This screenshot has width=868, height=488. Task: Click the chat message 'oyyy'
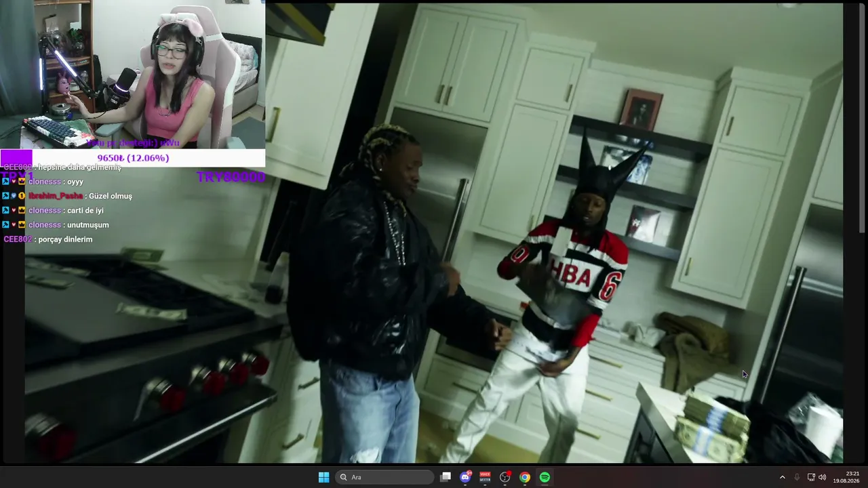pyautogui.click(x=75, y=182)
